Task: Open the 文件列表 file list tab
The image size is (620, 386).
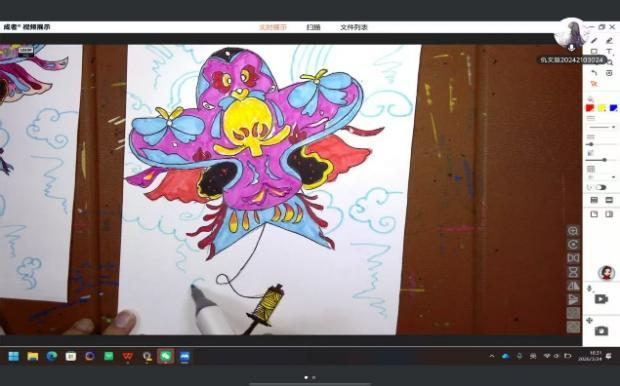Action: coord(354,27)
